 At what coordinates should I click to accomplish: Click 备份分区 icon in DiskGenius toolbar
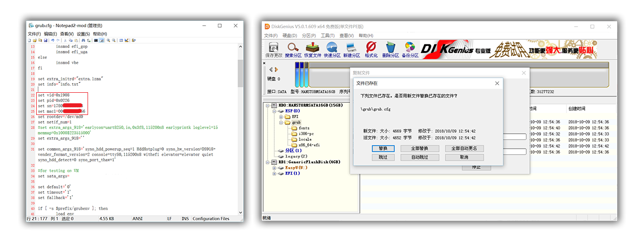coord(410,49)
